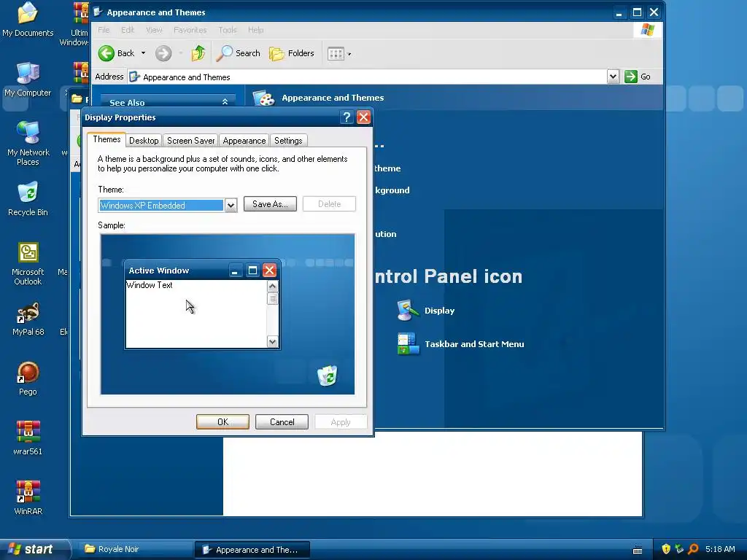Launch the Pego desktop icon
The height and width of the screenshot is (560, 747).
click(28, 379)
